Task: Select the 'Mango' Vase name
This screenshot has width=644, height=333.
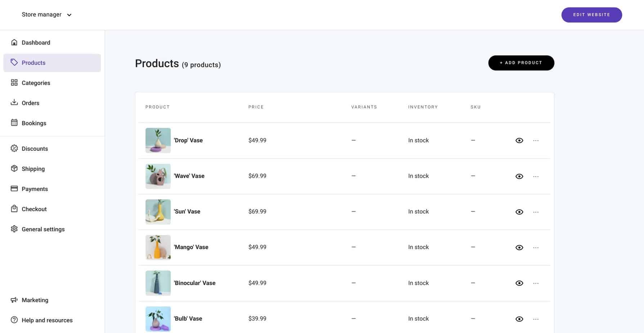Action: [x=191, y=247]
